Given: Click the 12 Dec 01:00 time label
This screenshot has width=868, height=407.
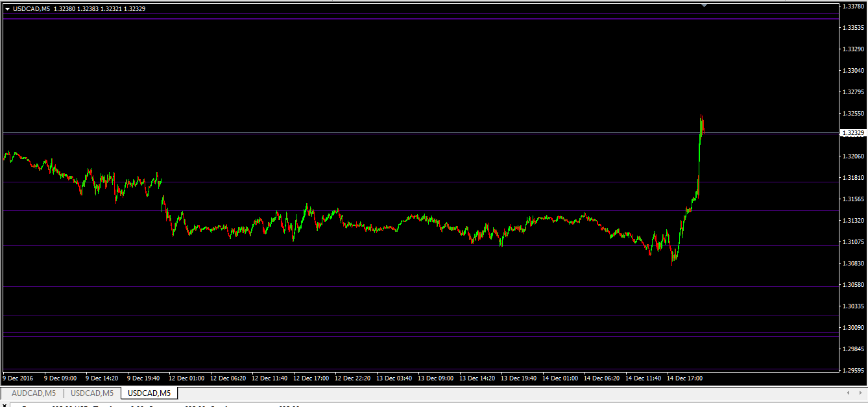Looking at the screenshot, I should (186, 378).
